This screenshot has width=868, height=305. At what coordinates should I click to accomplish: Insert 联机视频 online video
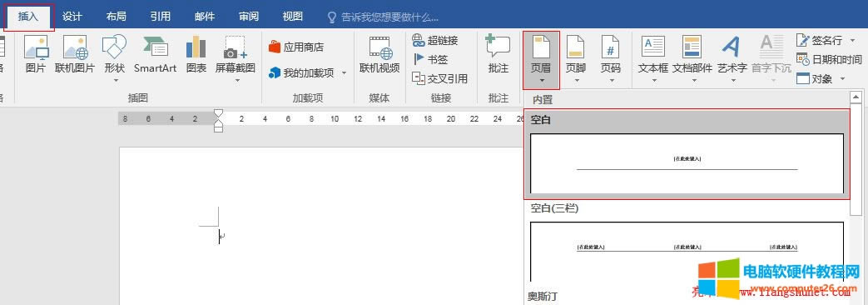pyautogui.click(x=379, y=54)
